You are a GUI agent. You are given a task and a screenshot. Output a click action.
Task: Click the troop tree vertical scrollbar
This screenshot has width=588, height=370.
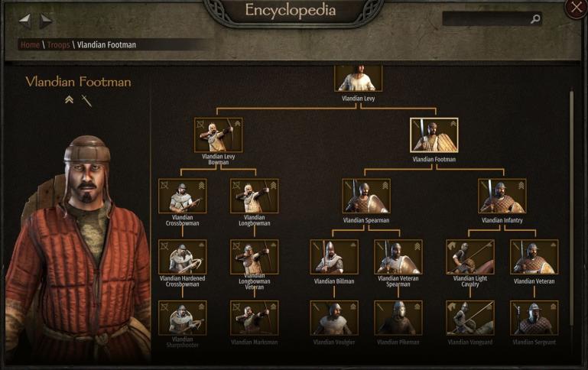571,208
